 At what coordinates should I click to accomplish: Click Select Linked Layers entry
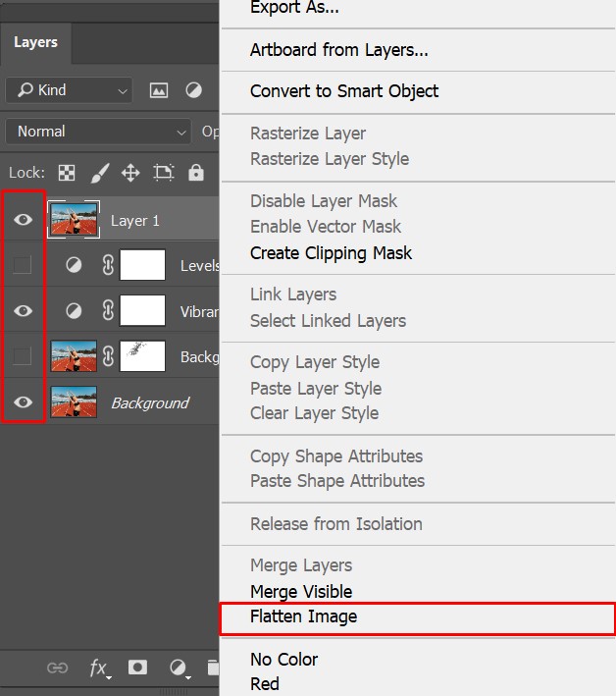[328, 321]
